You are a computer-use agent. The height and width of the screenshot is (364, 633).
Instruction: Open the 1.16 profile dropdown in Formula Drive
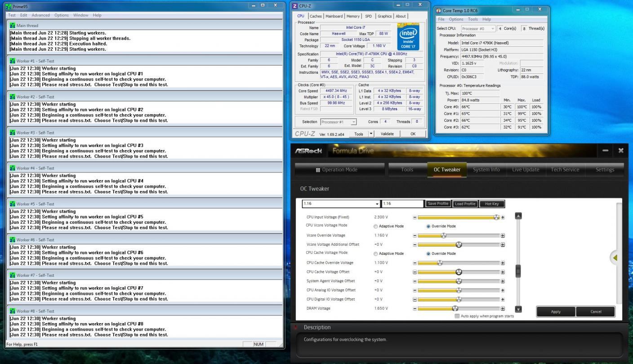(x=377, y=204)
